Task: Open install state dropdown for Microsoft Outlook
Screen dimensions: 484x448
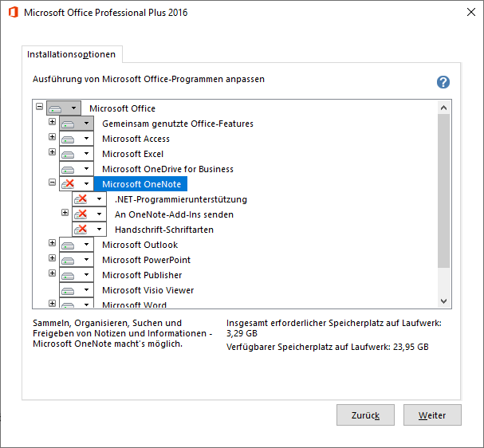Action: [x=77, y=245]
